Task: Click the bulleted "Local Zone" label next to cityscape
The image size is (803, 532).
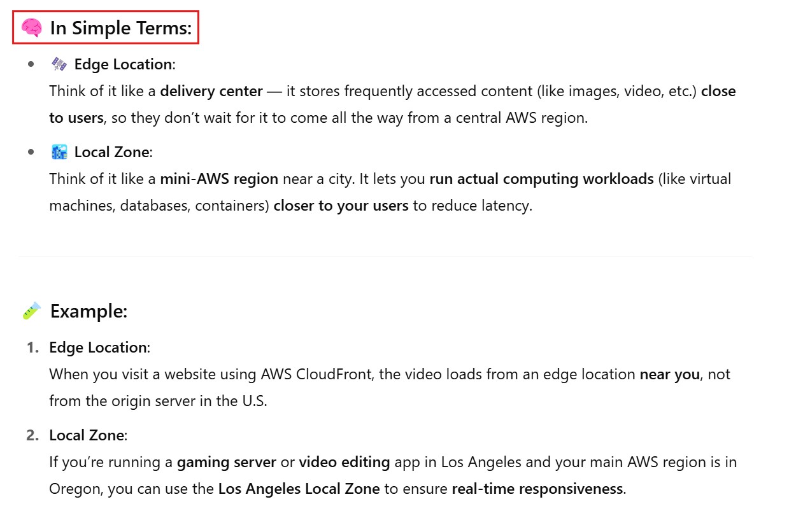Action: coord(112,152)
